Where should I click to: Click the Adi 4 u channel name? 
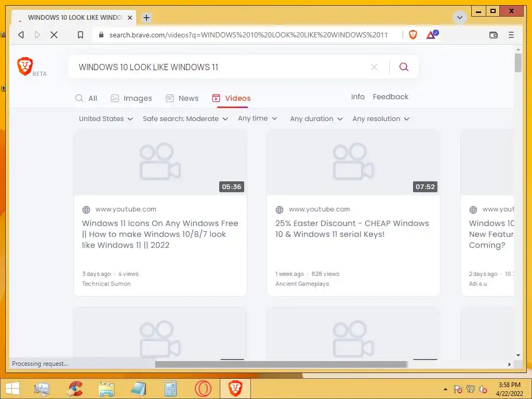478,284
